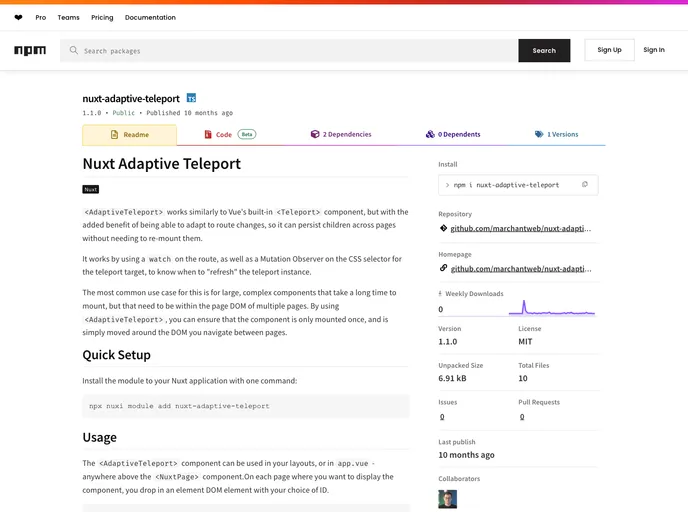Click the npm heart icon
Screen dimensions: 688x512
tap(18, 18)
